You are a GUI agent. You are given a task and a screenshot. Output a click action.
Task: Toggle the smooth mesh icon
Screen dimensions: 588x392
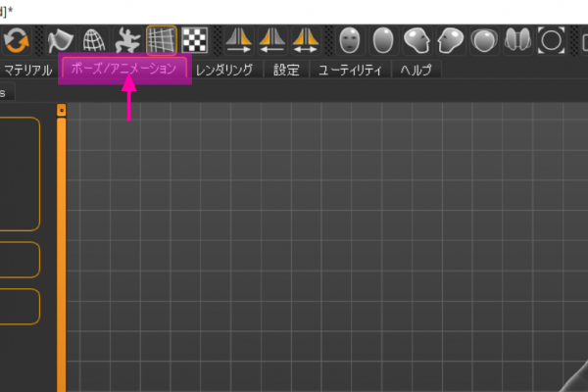click(x=60, y=40)
